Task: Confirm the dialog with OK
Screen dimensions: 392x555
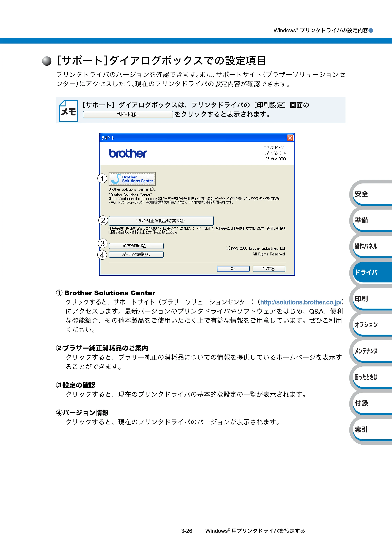Action: (x=233, y=269)
